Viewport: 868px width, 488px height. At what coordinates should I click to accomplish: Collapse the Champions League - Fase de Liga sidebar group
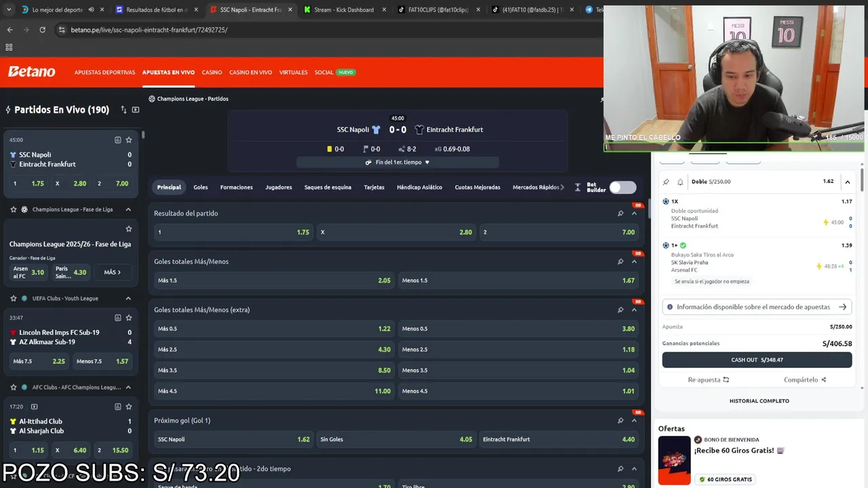click(x=128, y=209)
